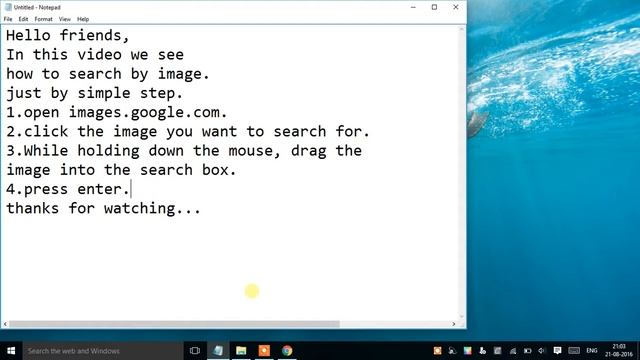Click the horizontal scrollbar right arrow
The width and height of the screenshot is (640, 360).
tap(454, 324)
